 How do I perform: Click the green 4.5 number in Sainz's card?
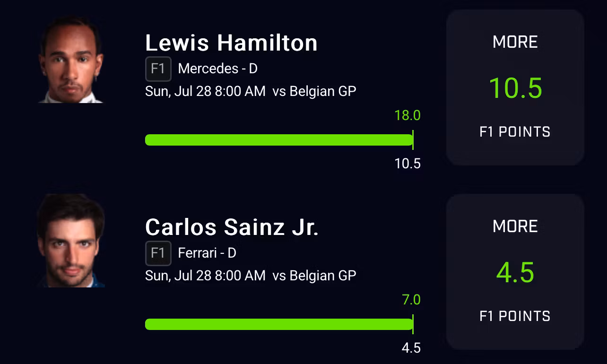pos(515,273)
